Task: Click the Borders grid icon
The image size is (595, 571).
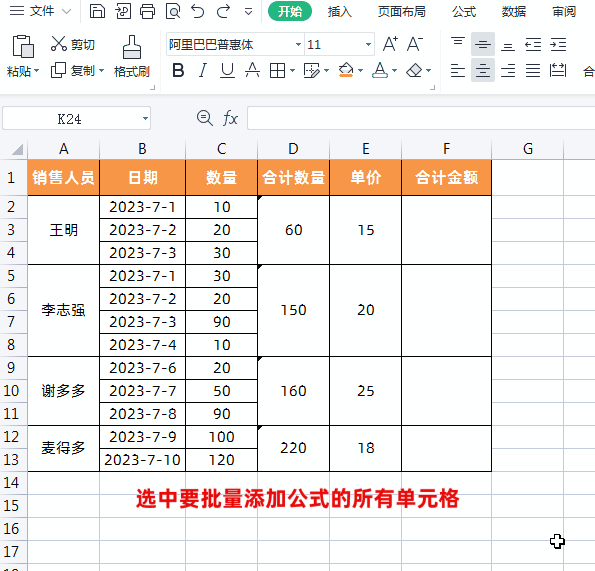Action: pyautogui.click(x=277, y=71)
